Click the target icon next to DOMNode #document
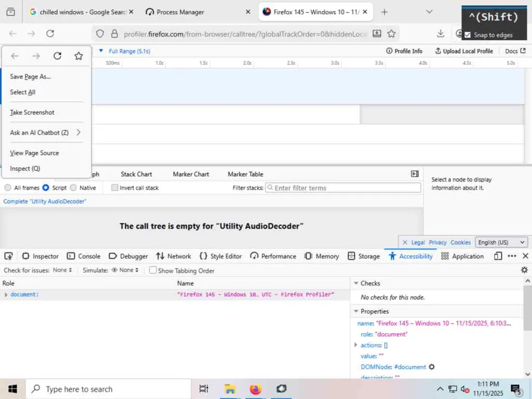This screenshot has height=399, width=532. click(432, 367)
